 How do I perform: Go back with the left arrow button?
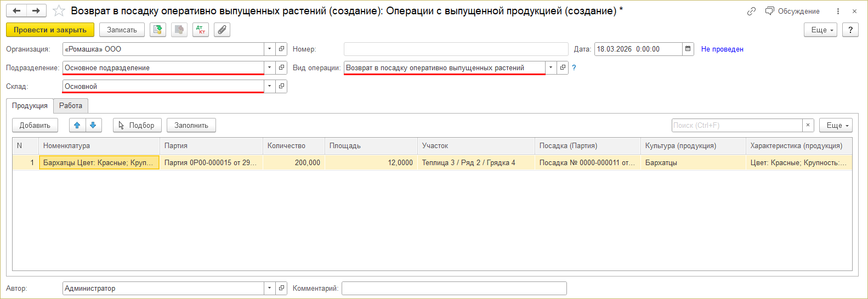[x=16, y=11]
